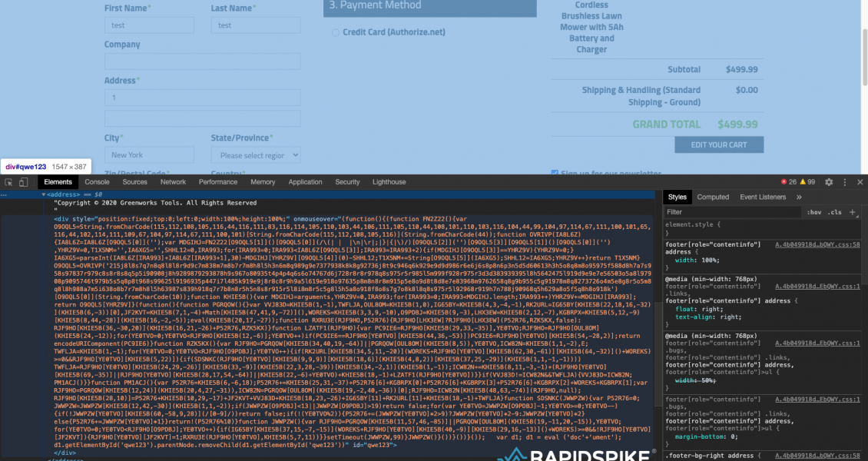Click the margin-bottom: 0 CSS declaration

tap(707, 436)
